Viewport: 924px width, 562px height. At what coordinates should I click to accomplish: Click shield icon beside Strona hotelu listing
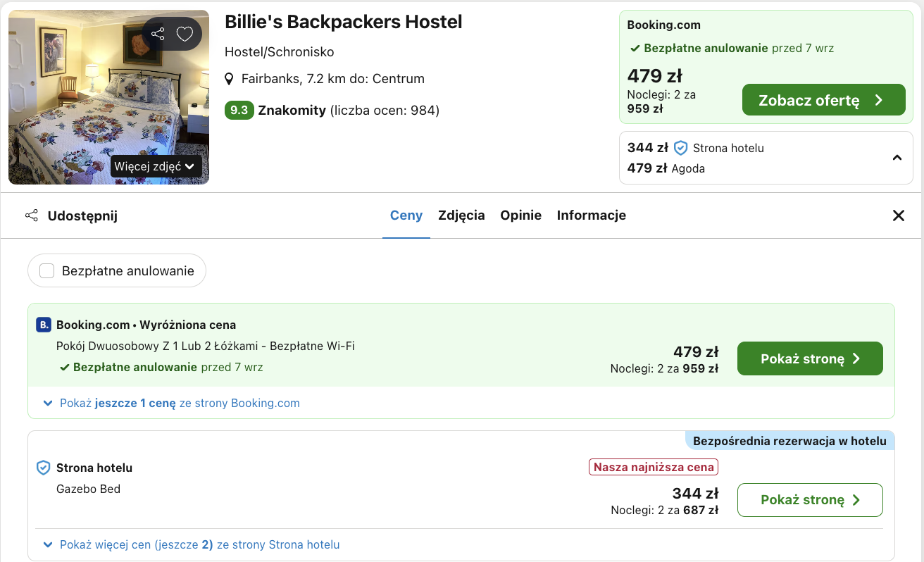pyautogui.click(x=43, y=468)
